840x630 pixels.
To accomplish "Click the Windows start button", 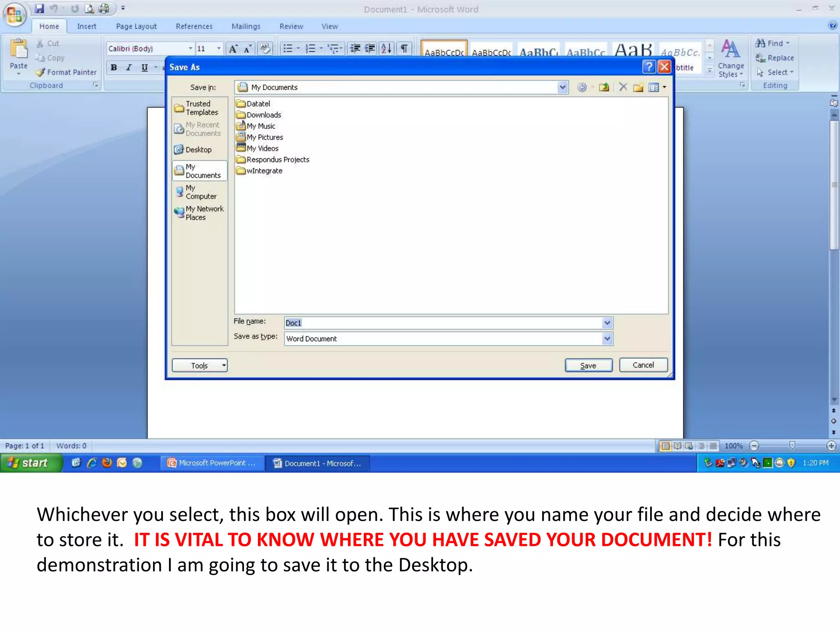I will [x=31, y=463].
